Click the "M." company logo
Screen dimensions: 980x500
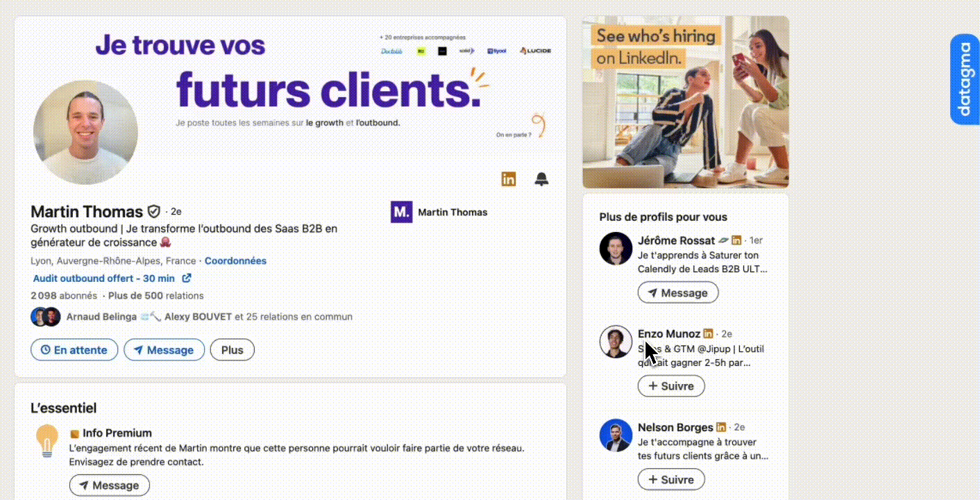pyautogui.click(x=401, y=212)
